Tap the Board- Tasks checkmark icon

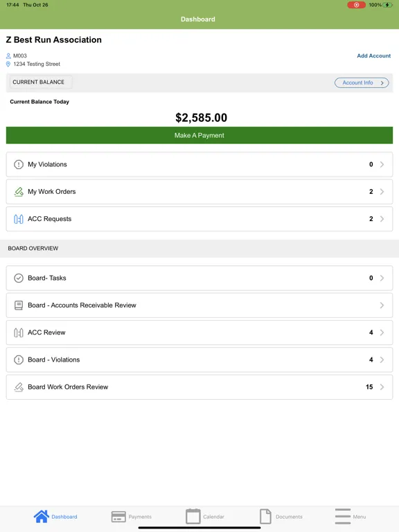[x=18, y=278]
